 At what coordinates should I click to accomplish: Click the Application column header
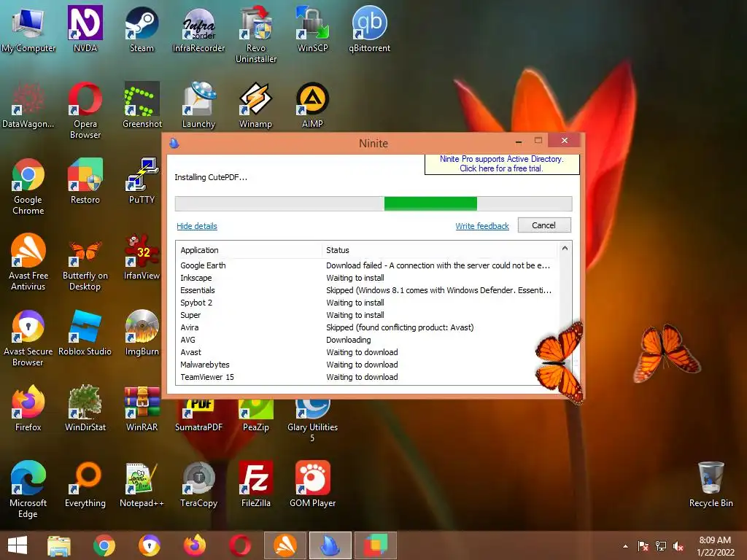point(249,250)
